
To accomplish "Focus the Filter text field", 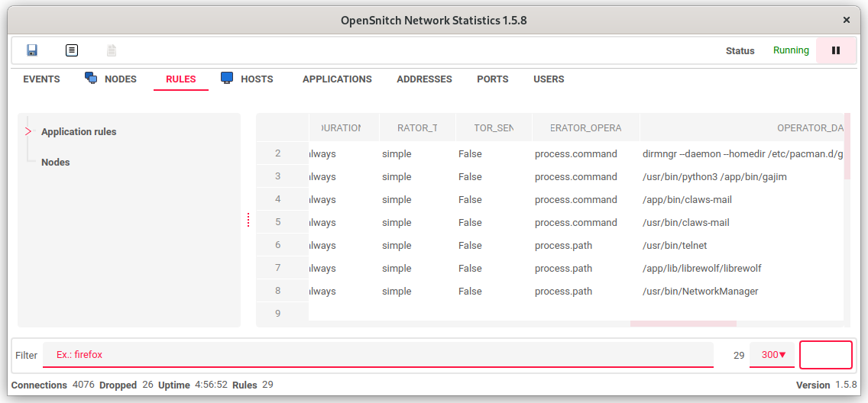I will point(378,355).
